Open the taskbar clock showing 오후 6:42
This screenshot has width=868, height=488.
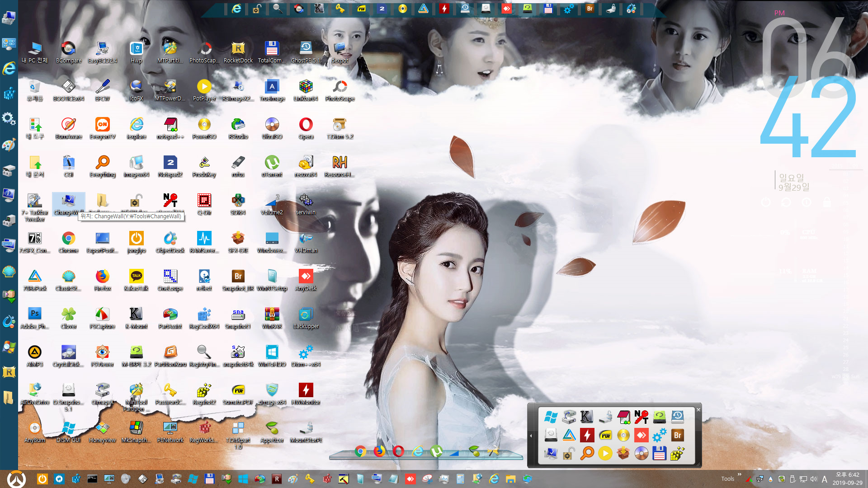[x=848, y=479]
